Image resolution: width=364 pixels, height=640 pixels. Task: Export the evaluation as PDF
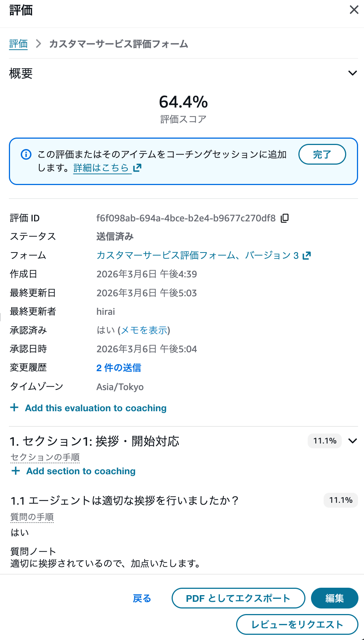238,598
